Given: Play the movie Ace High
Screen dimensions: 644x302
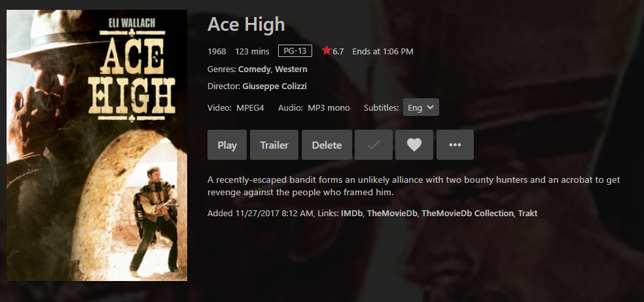Looking at the screenshot, I should pos(227,145).
